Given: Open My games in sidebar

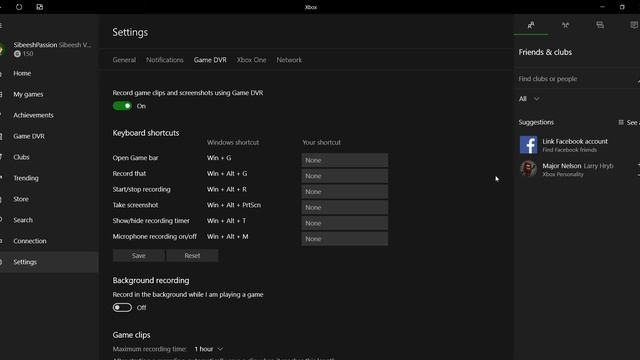Looking at the screenshot, I should pyautogui.click(x=49, y=94).
